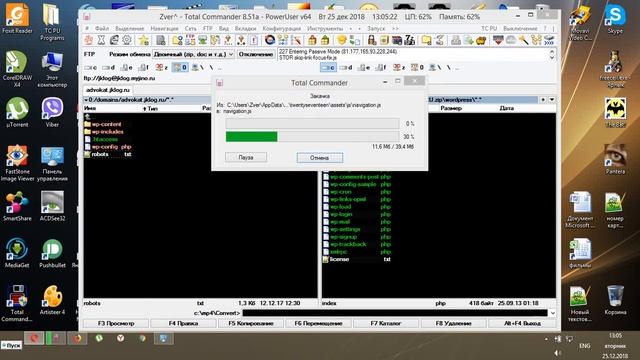Open MediaGet desktop icon
640x360 pixels.
click(x=17, y=253)
